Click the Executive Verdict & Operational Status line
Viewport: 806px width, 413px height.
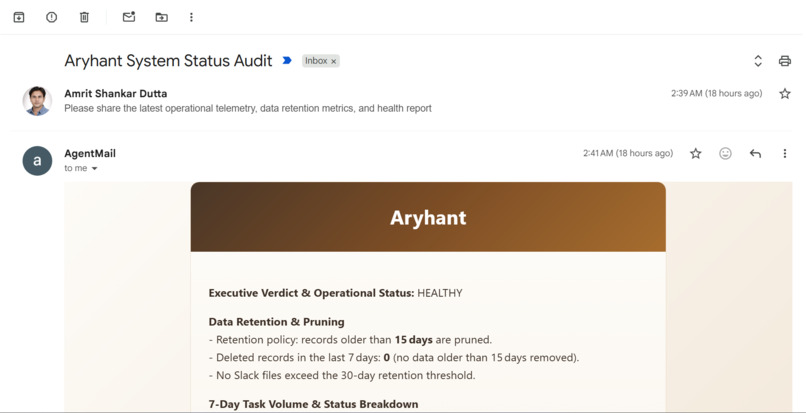[x=336, y=293]
